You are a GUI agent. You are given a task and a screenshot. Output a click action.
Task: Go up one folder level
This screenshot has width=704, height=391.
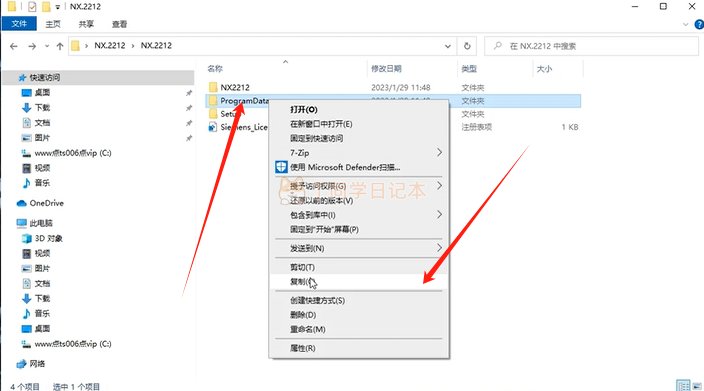tap(60, 46)
